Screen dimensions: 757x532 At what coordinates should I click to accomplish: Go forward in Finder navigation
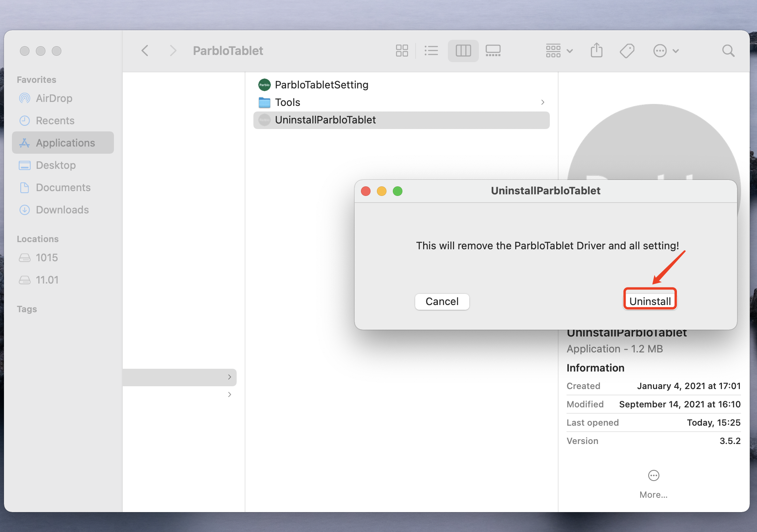tap(173, 51)
